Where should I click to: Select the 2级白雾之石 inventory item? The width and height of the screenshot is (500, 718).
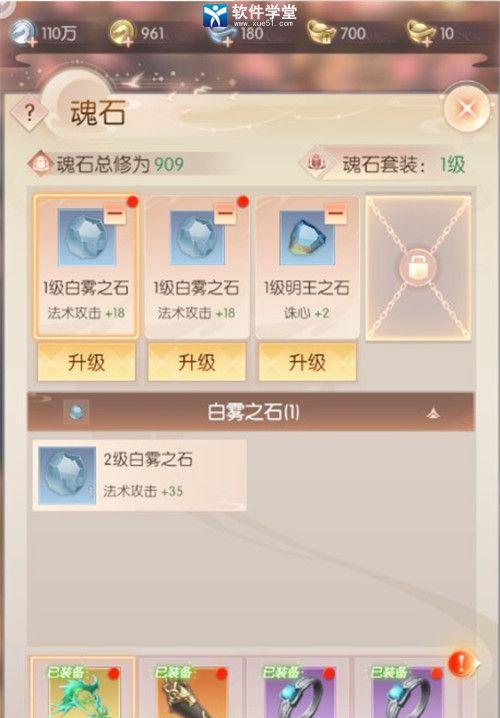[140, 475]
